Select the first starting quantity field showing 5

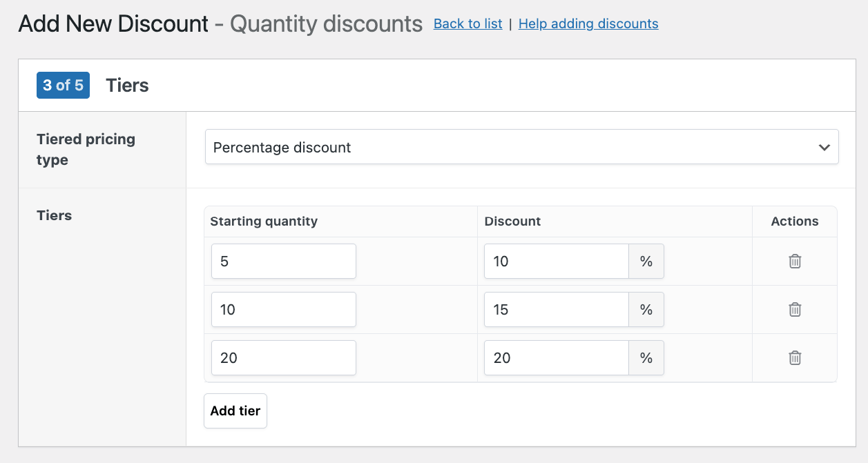pos(283,261)
